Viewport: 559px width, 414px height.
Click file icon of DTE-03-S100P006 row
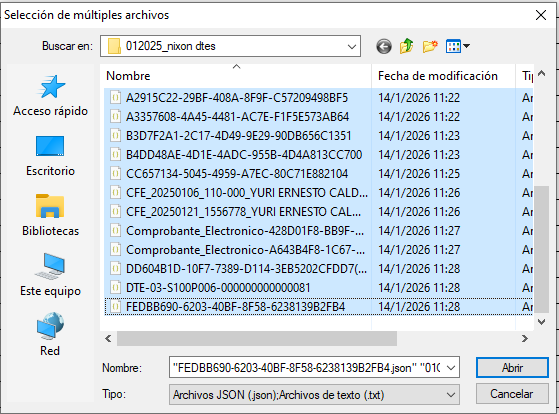[x=115, y=287]
